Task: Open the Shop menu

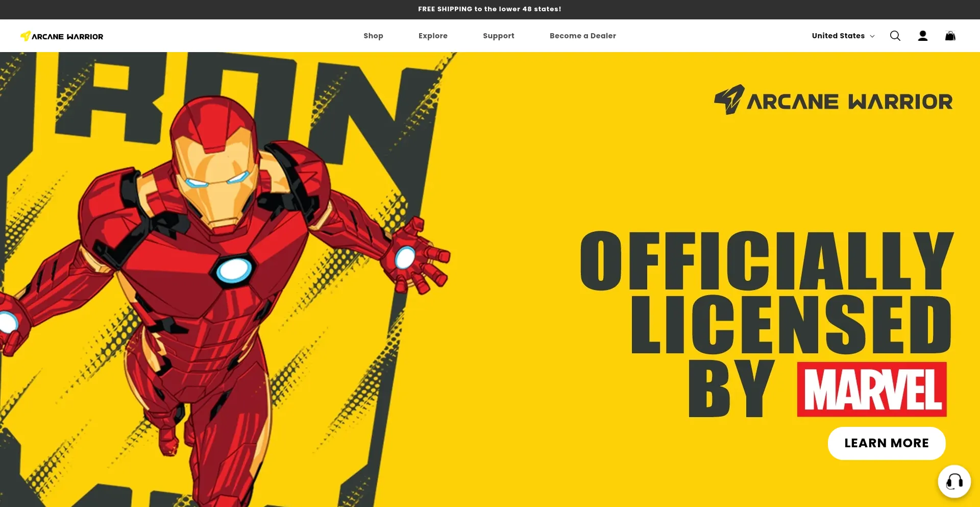Action: (x=373, y=36)
